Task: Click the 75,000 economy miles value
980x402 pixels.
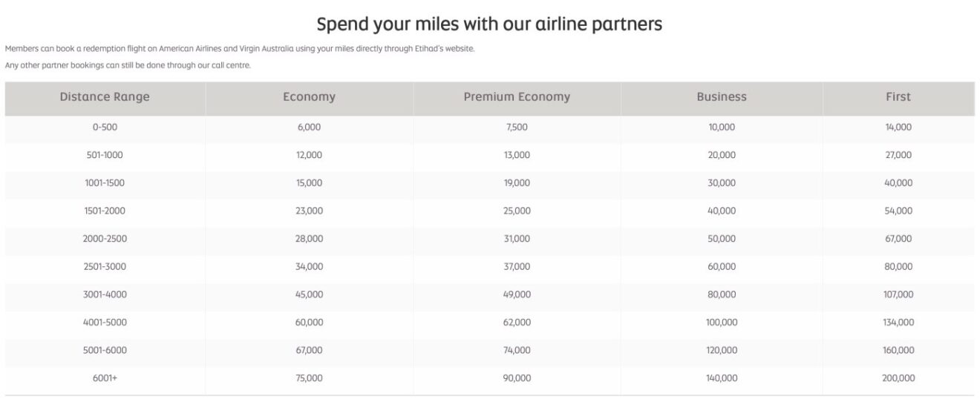Action: click(309, 378)
